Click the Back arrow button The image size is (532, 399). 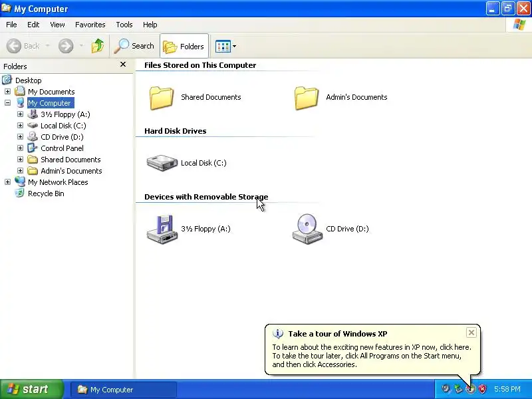(14, 46)
